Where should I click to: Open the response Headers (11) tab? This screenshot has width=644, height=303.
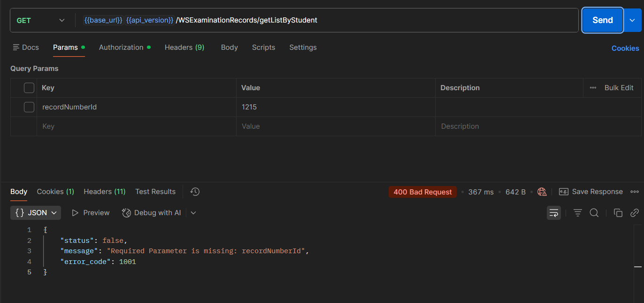click(105, 192)
